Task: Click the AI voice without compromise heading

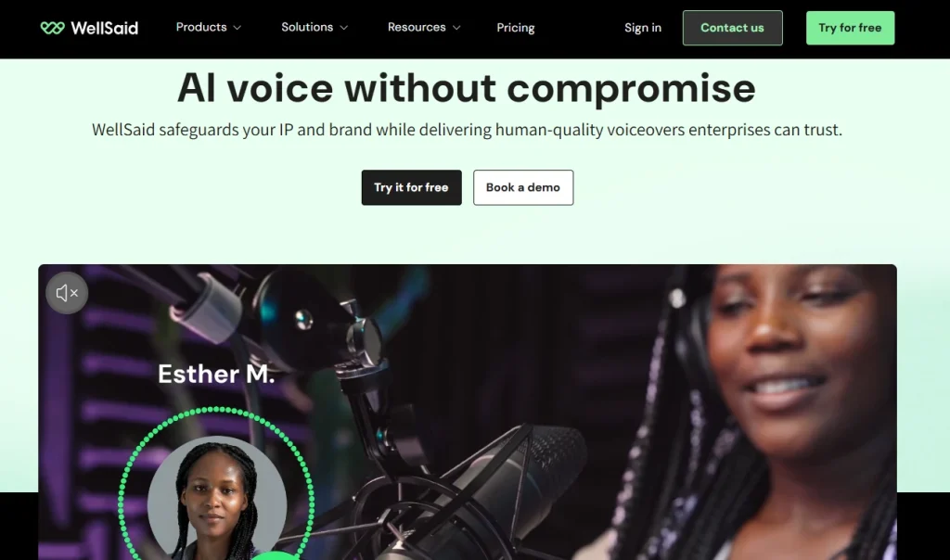Action: pos(467,88)
